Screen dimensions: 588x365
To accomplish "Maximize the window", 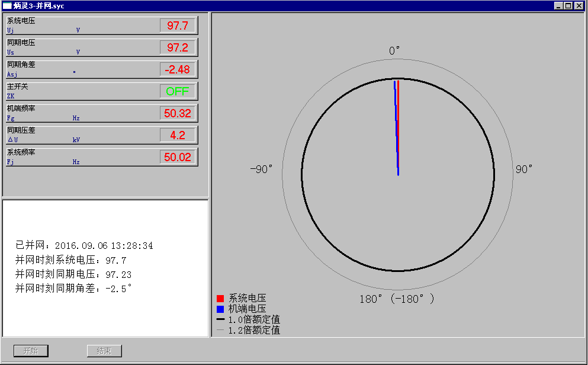I will tap(569, 6).
